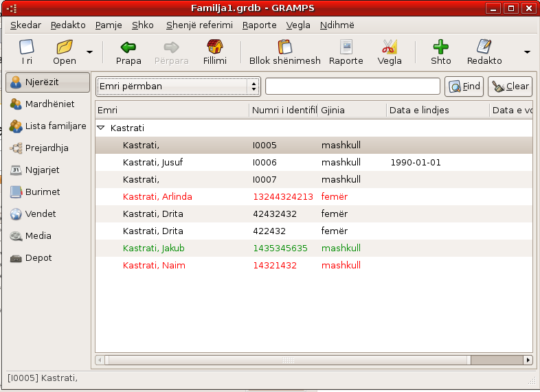Viewport: 540px width, 392px height.
Task: Sort by Data e lindjes column header
Action: pos(438,110)
